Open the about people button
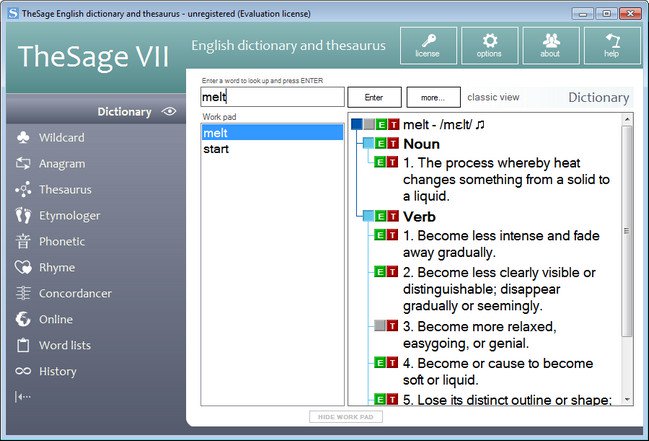Viewport: 649px width, 441px height. coord(551,46)
